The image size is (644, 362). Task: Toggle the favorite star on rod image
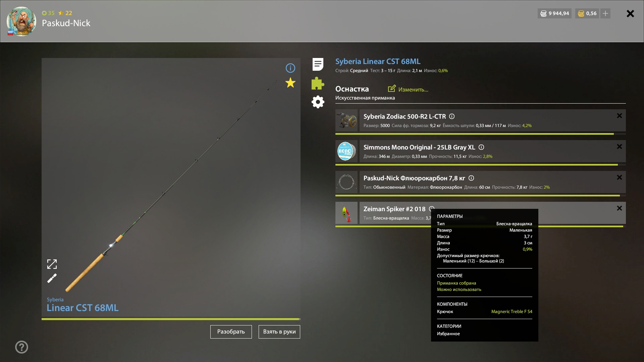click(x=290, y=83)
